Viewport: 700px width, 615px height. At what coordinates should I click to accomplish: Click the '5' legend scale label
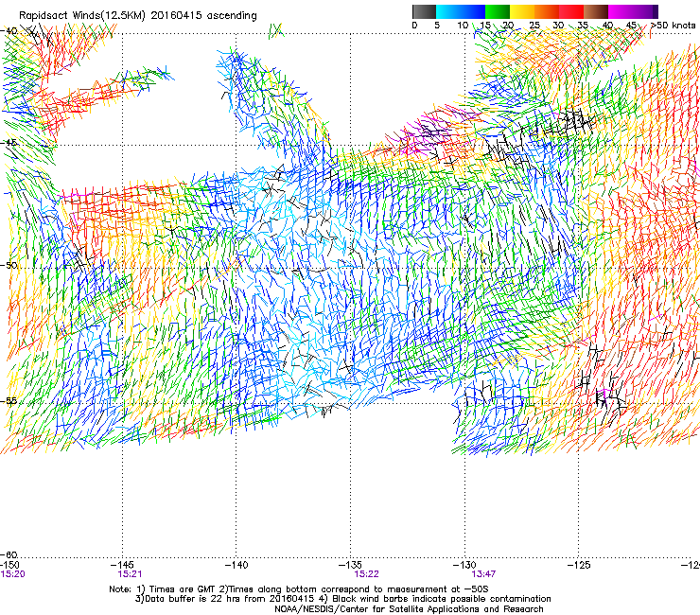[437, 26]
